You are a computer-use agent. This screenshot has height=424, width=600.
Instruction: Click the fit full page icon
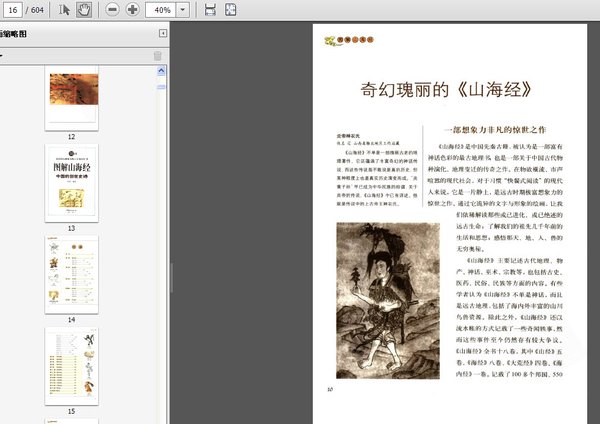(x=230, y=10)
